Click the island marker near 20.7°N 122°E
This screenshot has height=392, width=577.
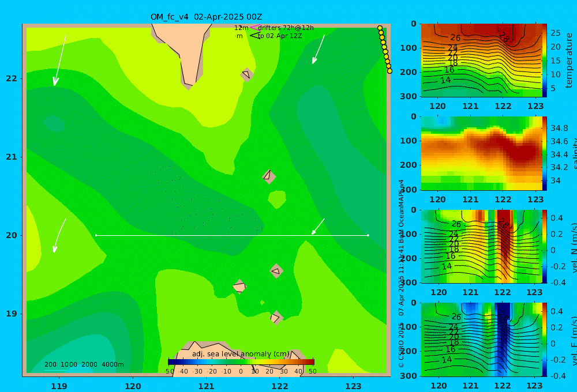click(269, 176)
